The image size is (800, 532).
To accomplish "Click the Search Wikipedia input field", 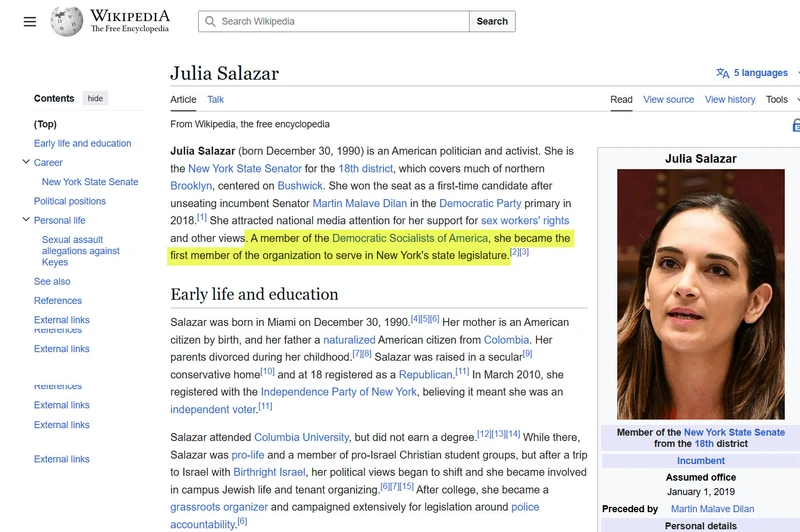I will point(334,21).
